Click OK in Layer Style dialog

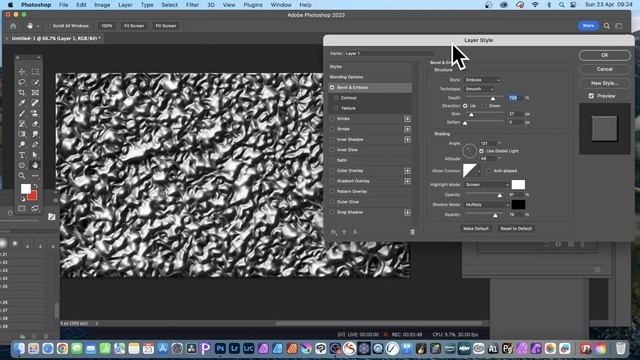click(x=604, y=55)
